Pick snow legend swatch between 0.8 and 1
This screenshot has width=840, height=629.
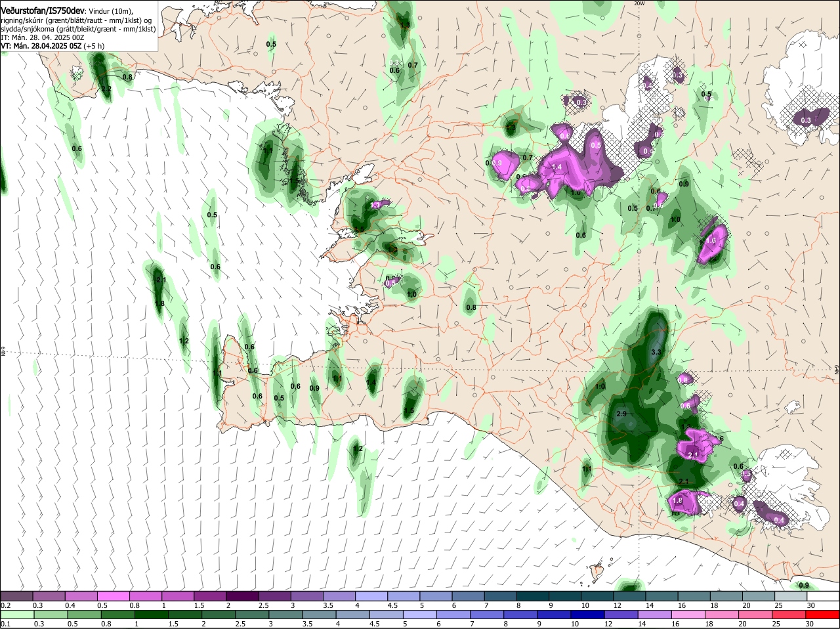pos(145,596)
